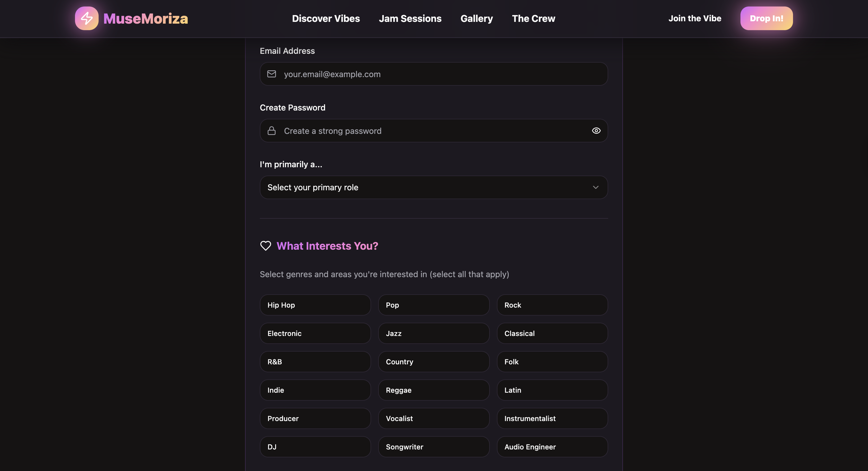Image resolution: width=868 pixels, height=471 pixels.
Task: Click the Join the Vibe link
Action: 694,19
